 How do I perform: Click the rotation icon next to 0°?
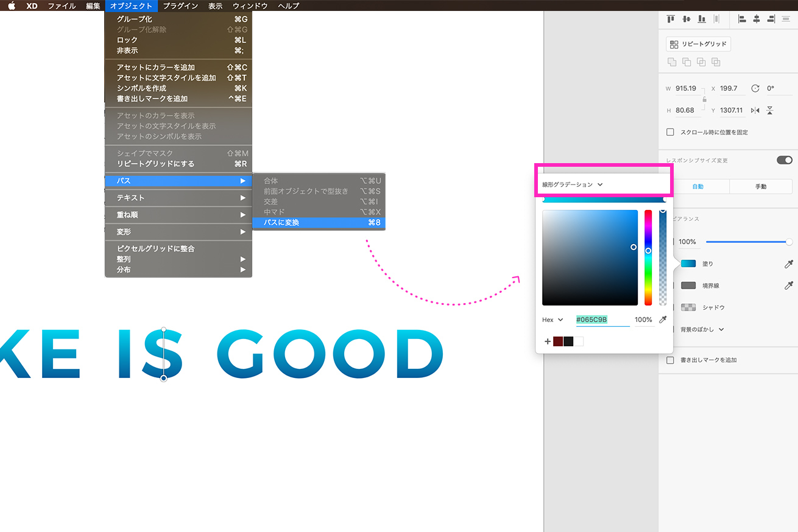pyautogui.click(x=755, y=88)
